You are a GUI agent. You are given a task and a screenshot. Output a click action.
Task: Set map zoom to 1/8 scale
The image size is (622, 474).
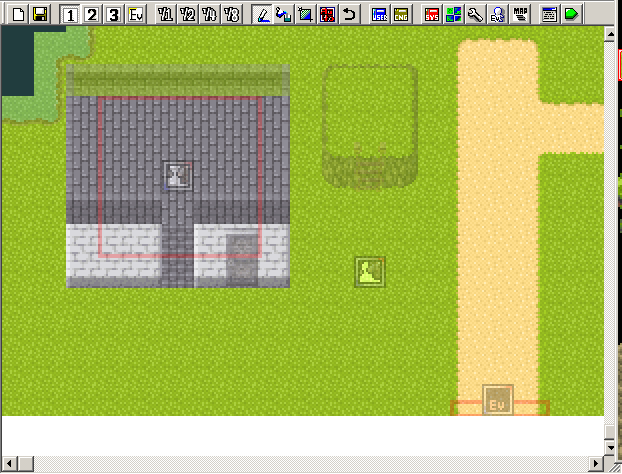click(x=232, y=14)
